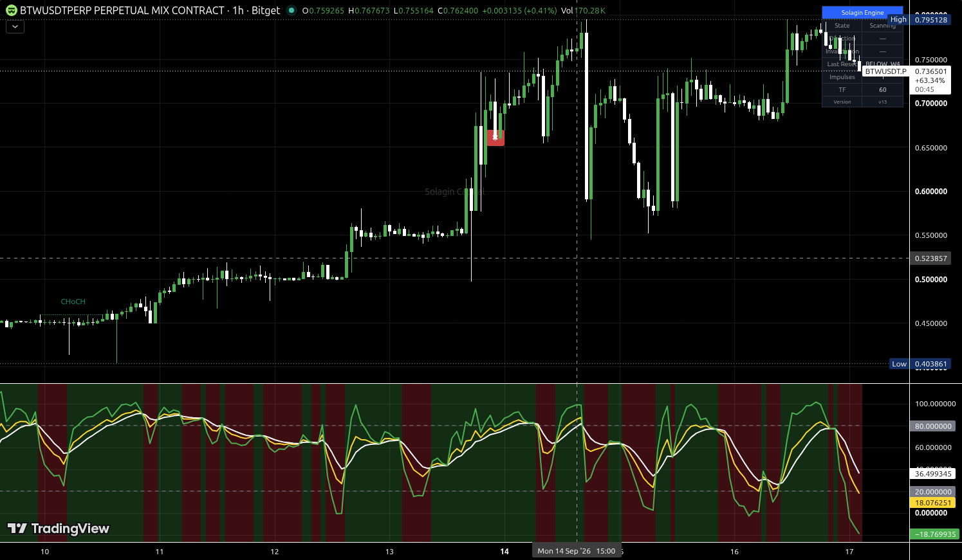Image resolution: width=962 pixels, height=560 pixels.
Task: Click the v15 cell in Solagin table
Action: tap(883, 102)
